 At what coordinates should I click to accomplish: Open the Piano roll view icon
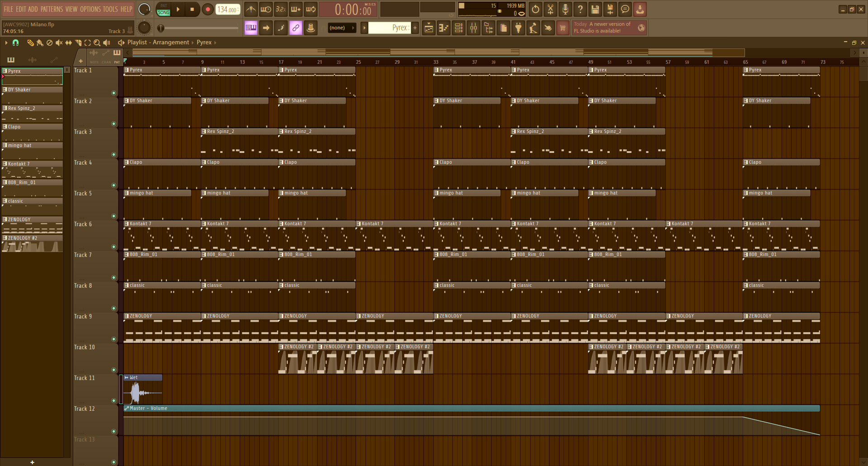point(444,28)
